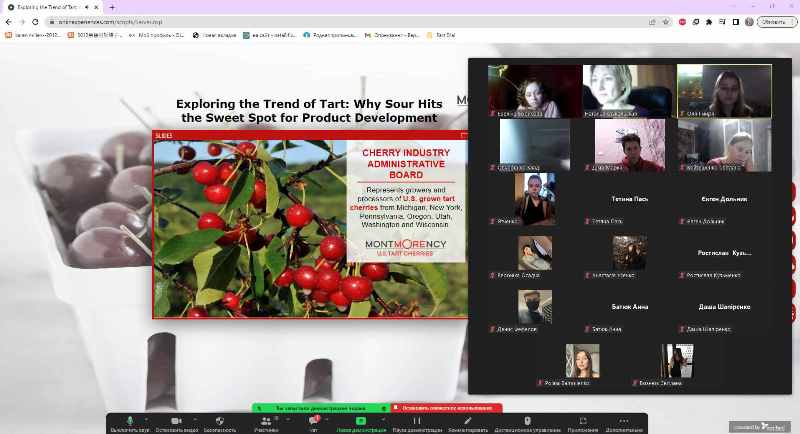Reload the page in browser
The height and width of the screenshot is (434, 800).
click(35, 21)
